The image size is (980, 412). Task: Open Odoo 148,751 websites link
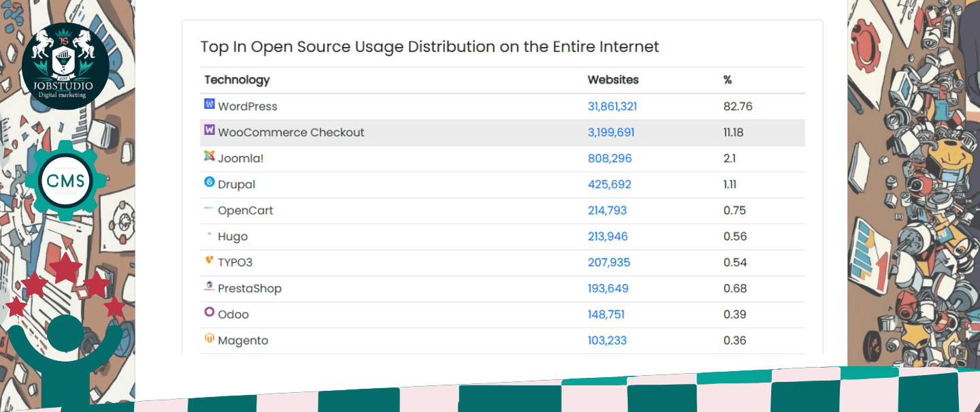[606, 314]
